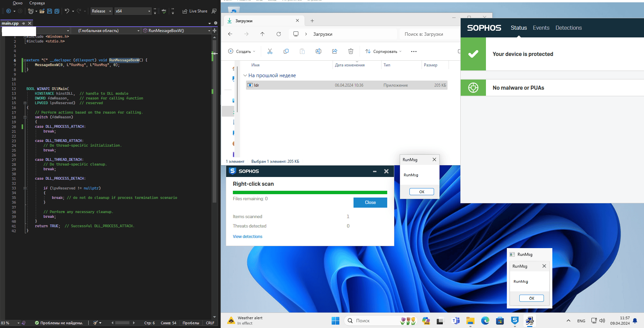Viewport: 644px width, 328px height.
Task: Click the ENG language indicator in taskbar
Action: [581, 321]
